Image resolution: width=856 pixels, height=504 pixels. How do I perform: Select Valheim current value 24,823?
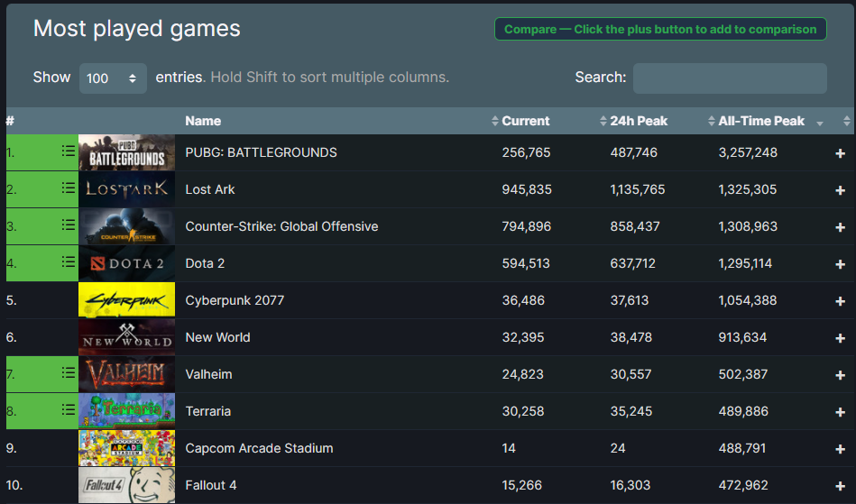coord(523,375)
